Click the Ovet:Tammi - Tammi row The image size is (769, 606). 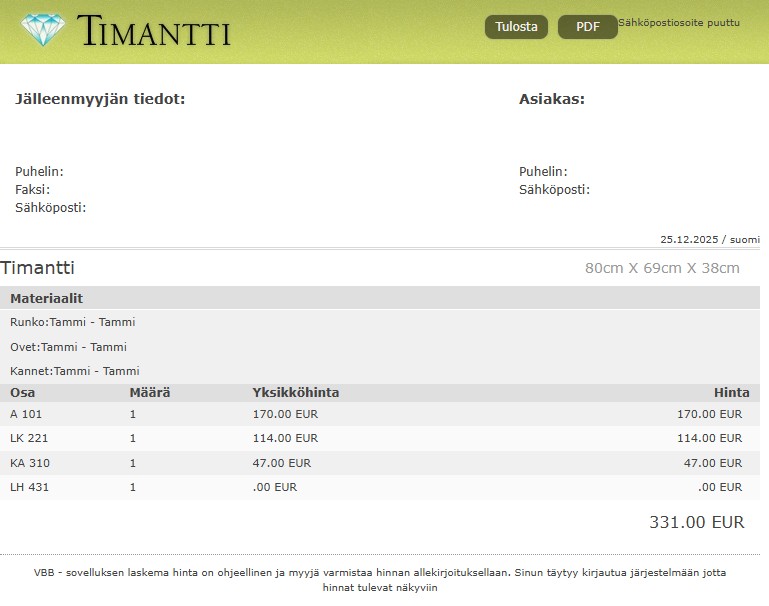point(68,347)
